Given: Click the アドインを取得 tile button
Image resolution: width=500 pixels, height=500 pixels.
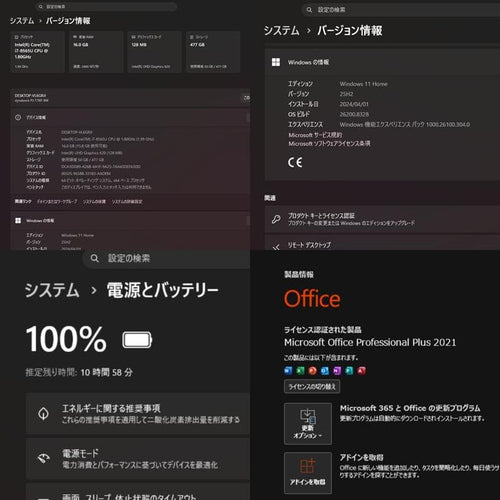Looking at the screenshot, I should pos(308,473).
